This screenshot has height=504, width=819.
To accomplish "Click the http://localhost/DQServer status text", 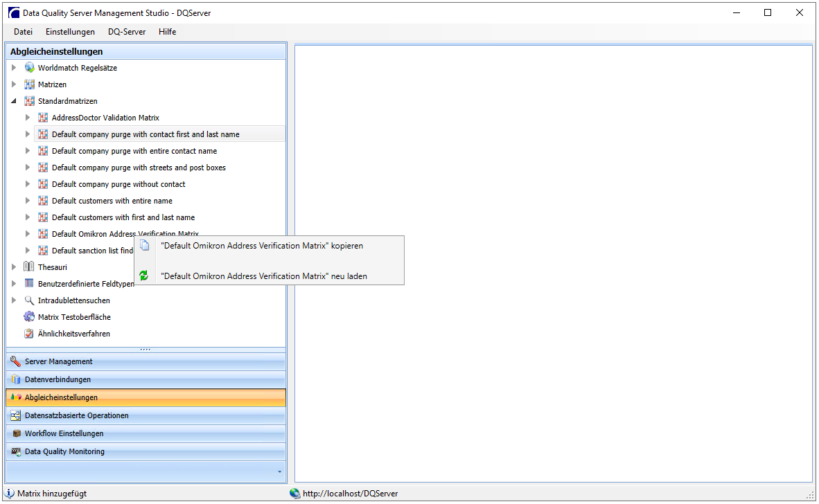I will pos(350,494).
